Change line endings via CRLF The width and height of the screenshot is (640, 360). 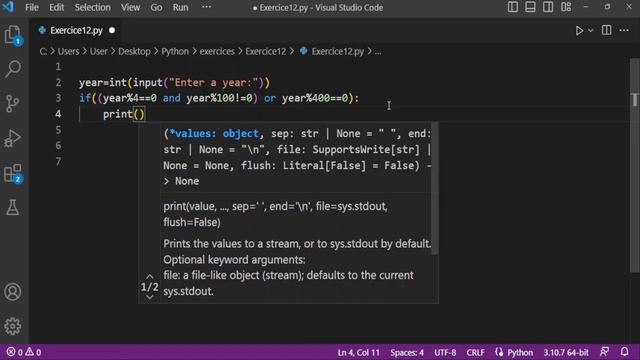[x=476, y=353]
